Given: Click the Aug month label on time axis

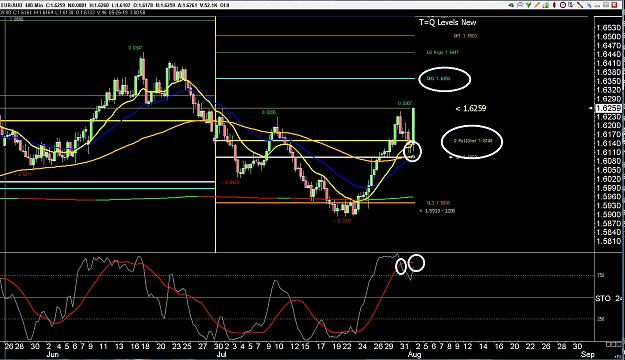Looking at the screenshot, I should 415,354.
